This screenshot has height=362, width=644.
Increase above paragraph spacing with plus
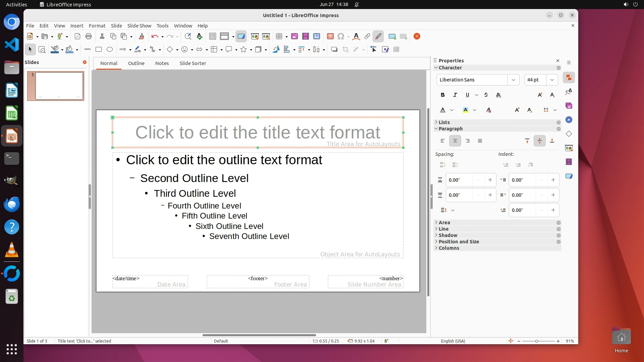pyautogui.click(x=490, y=180)
